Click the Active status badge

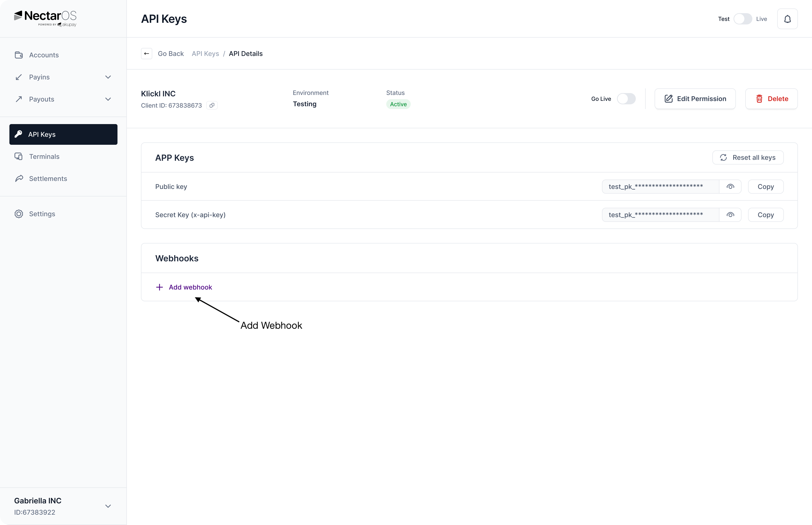(398, 104)
